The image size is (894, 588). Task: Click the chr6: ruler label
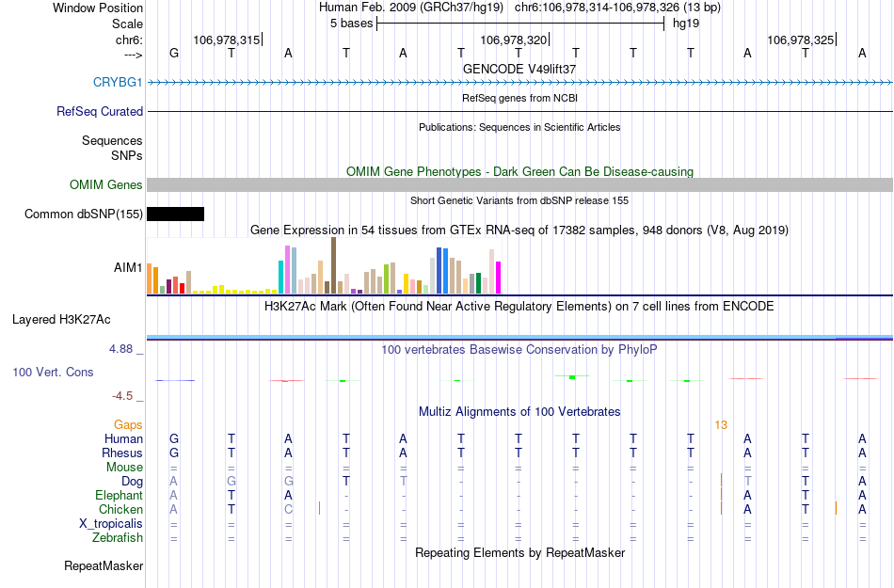pyautogui.click(x=129, y=40)
